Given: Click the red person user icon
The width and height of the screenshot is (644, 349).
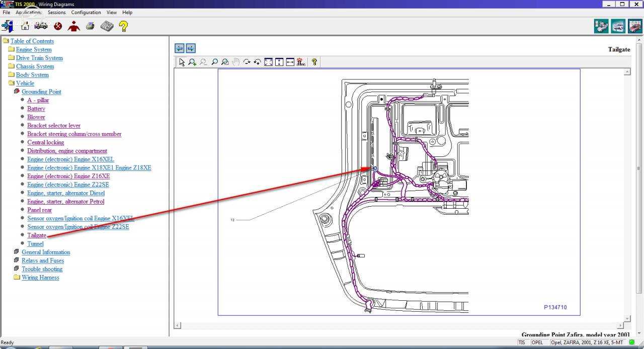Looking at the screenshot, I should [x=74, y=26].
